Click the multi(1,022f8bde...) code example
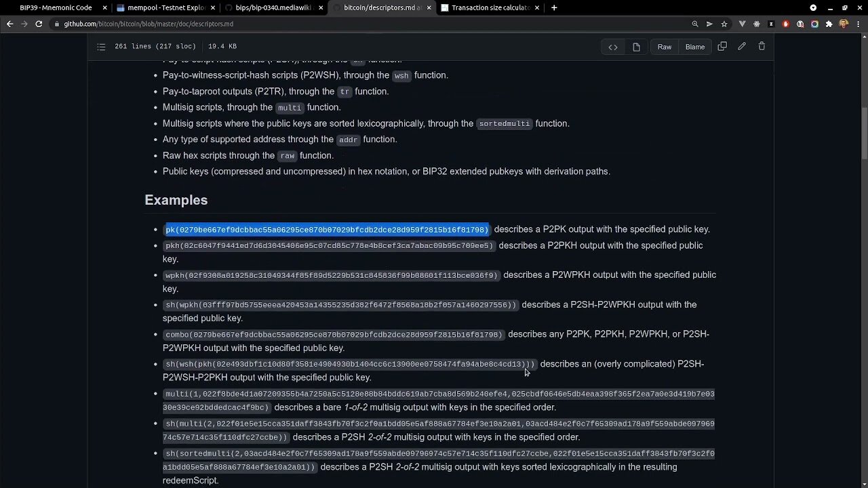The width and height of the screenshot is (868, 488). point(439,401)
